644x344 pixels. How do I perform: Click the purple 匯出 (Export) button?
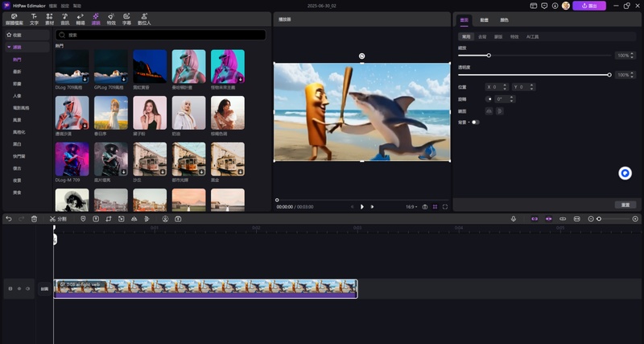click(589, 6)
